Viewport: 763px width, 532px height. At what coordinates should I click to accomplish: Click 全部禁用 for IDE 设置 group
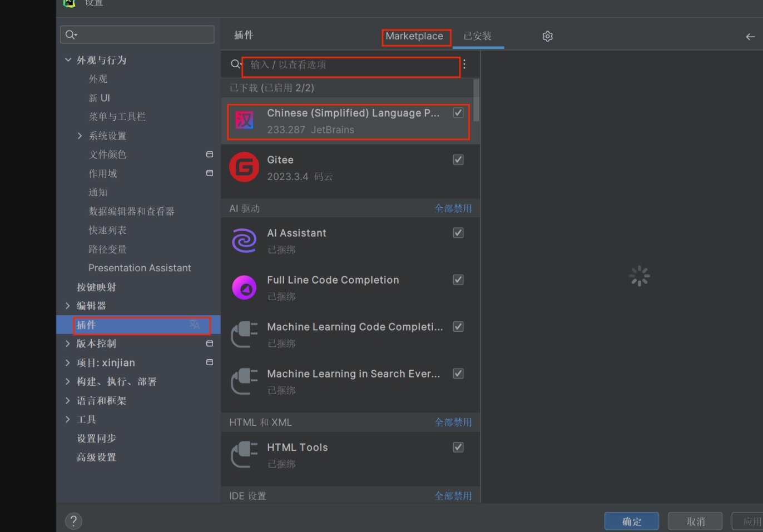tap(453, 496)
